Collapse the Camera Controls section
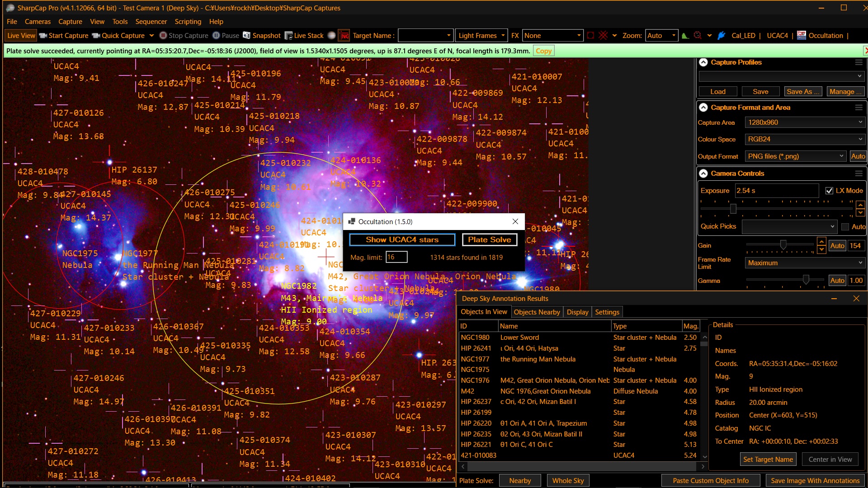868x488 pixels. point(703,174)
